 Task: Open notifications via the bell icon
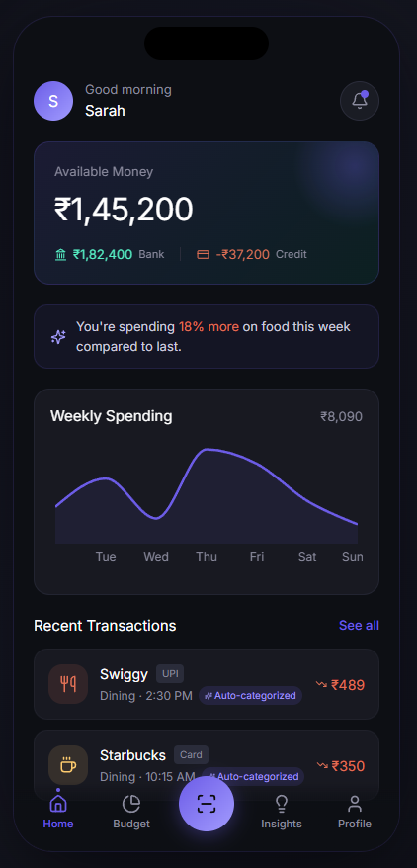[x=359, y=101]
